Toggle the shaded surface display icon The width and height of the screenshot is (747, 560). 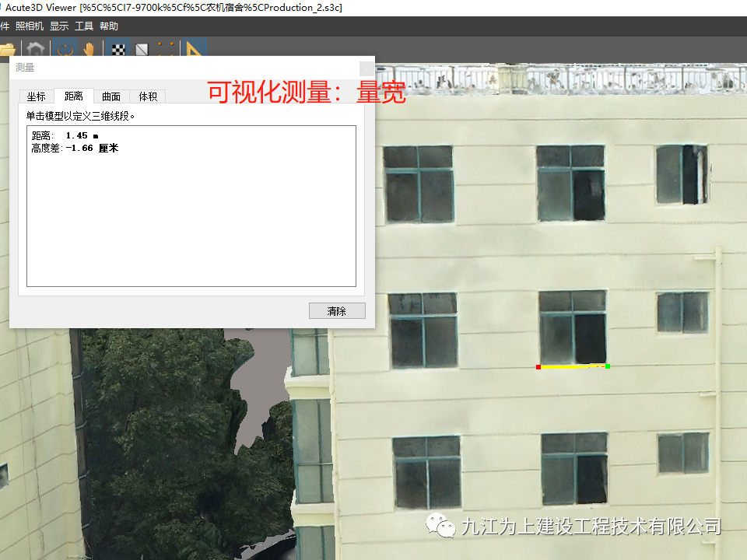tap(142, 50)
